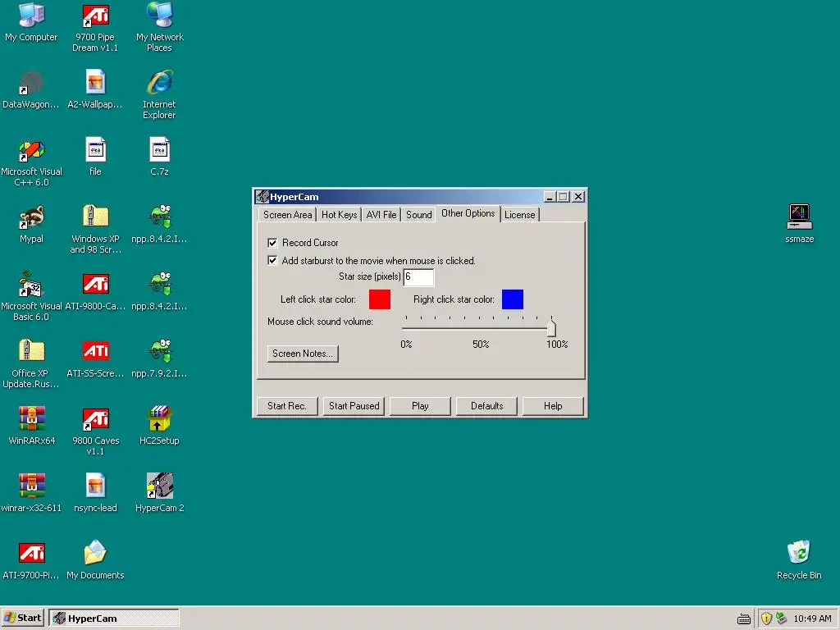Launch Microsoft Visual Basic 6.0 shortcut
840x630 pixels.
tap(31, 298)
